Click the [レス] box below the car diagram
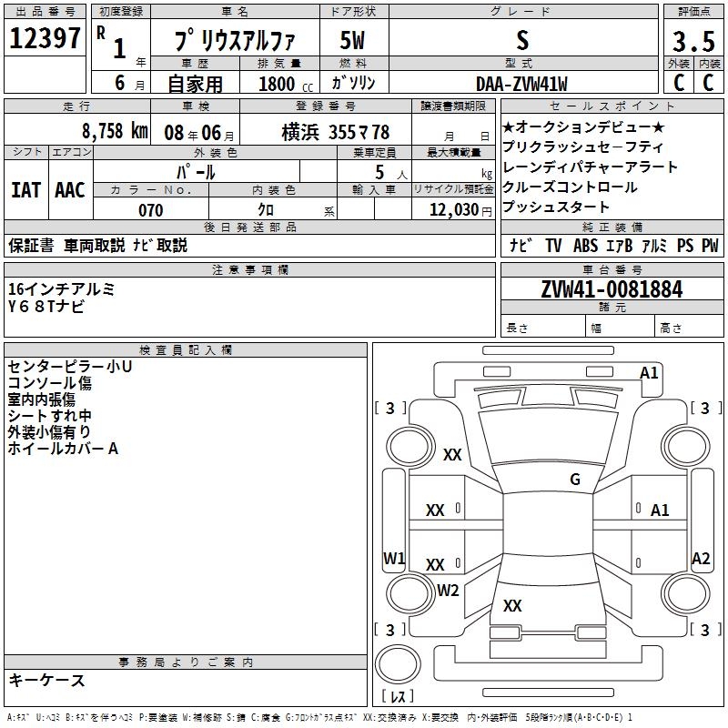Screen dimensions: 728x728 point(397,697)
